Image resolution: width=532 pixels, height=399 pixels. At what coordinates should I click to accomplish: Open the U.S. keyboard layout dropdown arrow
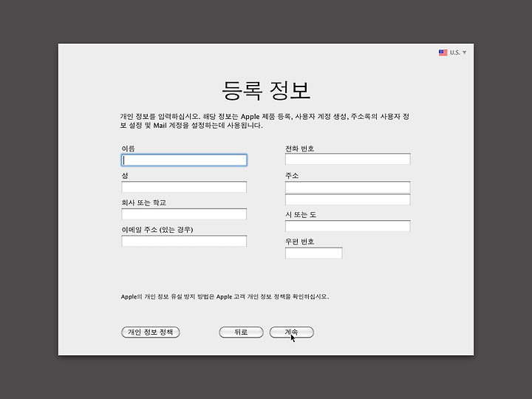(465, 52)
